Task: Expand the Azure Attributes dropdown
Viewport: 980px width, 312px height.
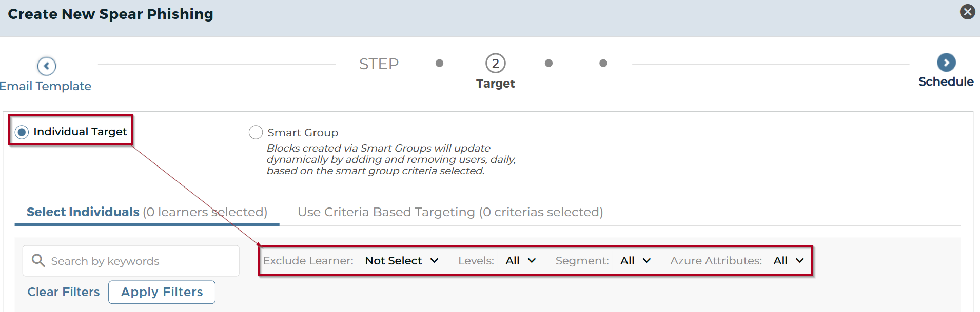Action: [789, 261]
